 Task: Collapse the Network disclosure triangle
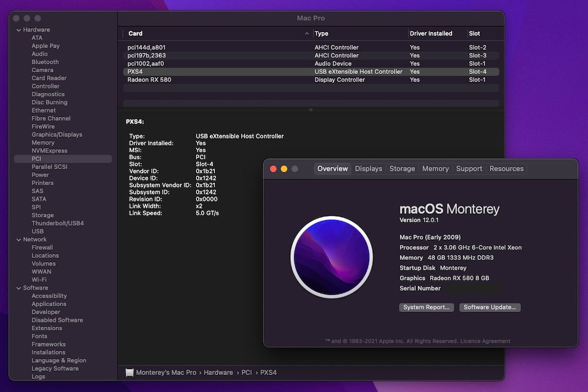(18, 240)
